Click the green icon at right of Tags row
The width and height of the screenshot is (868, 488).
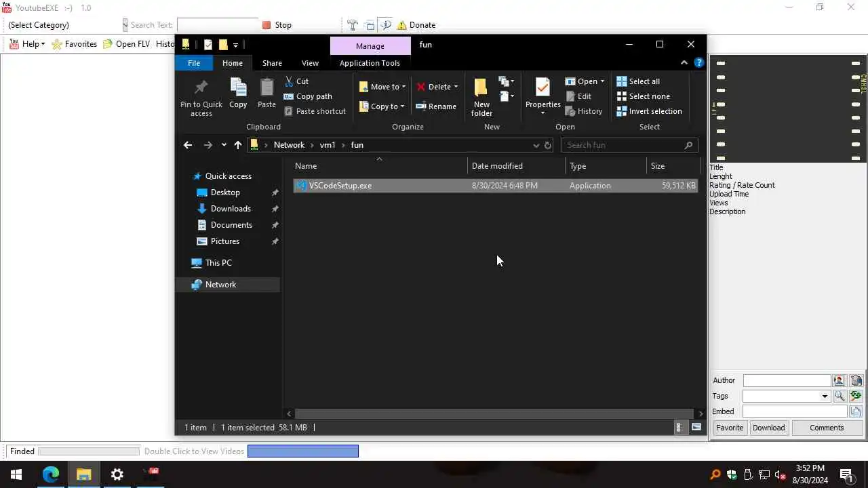tap(856, 396)
